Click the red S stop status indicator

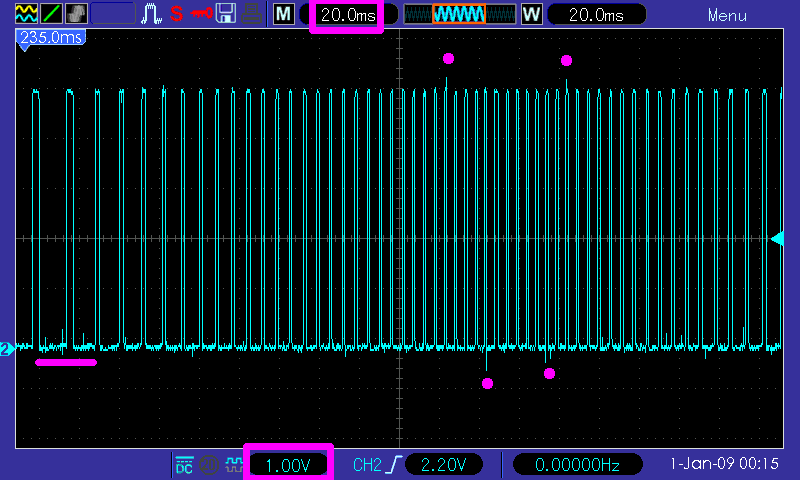[x=177, y=14]
